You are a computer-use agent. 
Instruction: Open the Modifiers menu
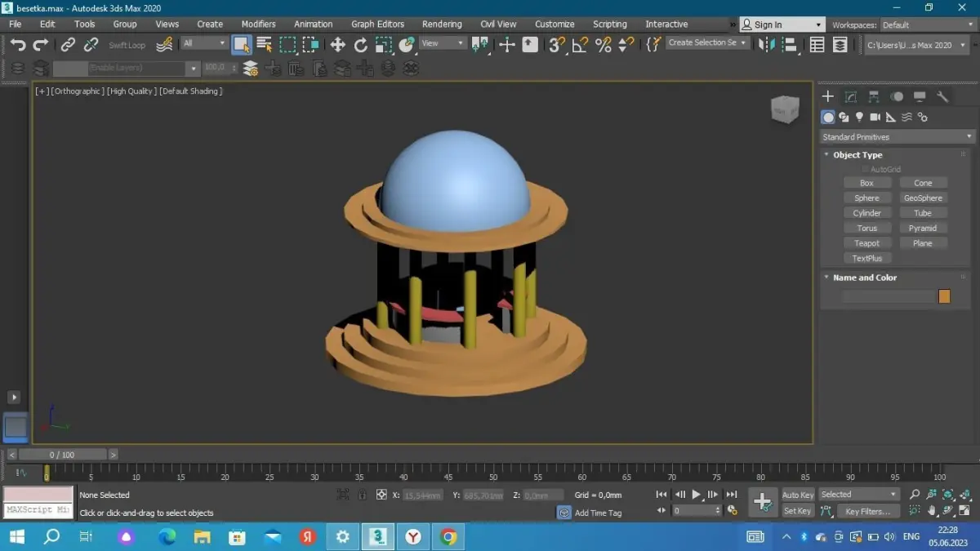pos(258,24)
